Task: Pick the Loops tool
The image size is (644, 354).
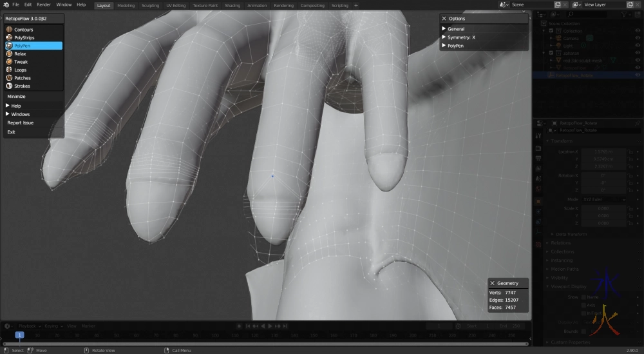Action: [x=20, y=70]
